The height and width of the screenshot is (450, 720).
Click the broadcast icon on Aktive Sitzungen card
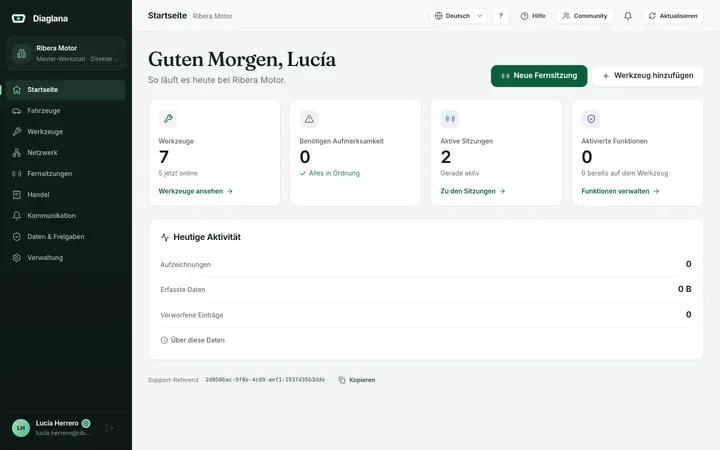pos(450,118)
